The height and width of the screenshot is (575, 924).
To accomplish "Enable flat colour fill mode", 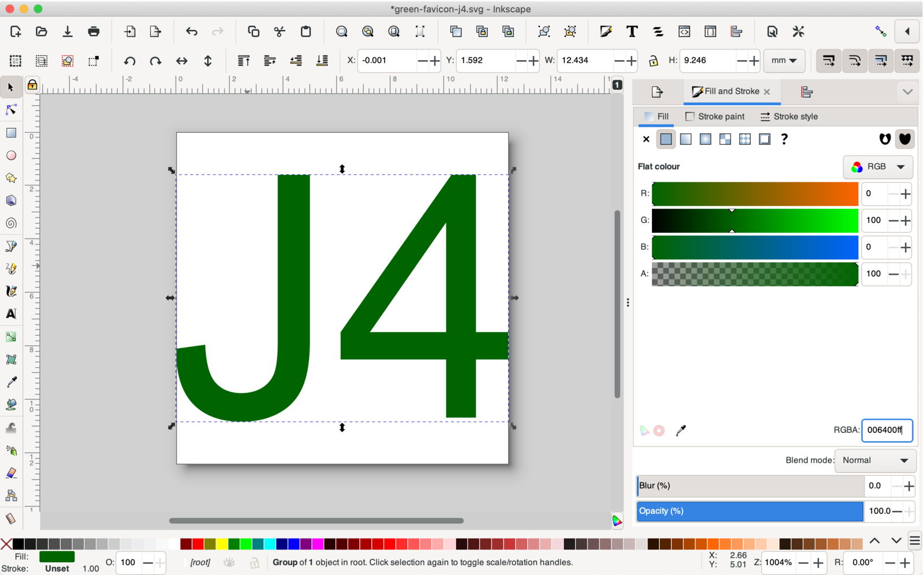I will tap(666, 139).
